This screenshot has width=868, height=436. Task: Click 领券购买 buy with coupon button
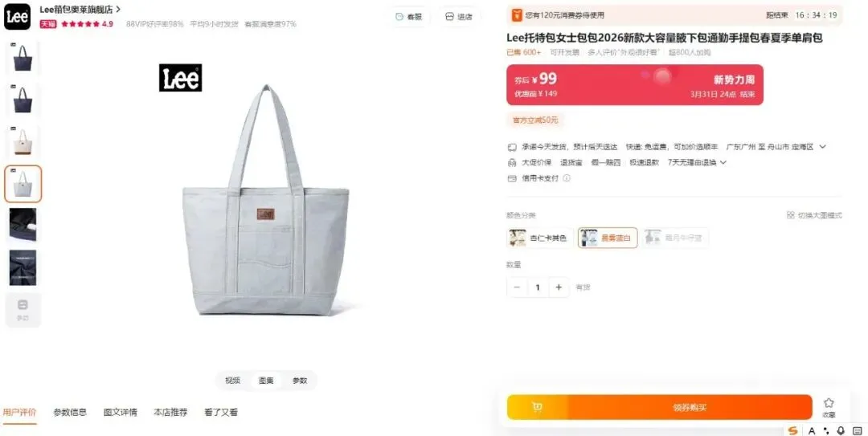[690, 407]
